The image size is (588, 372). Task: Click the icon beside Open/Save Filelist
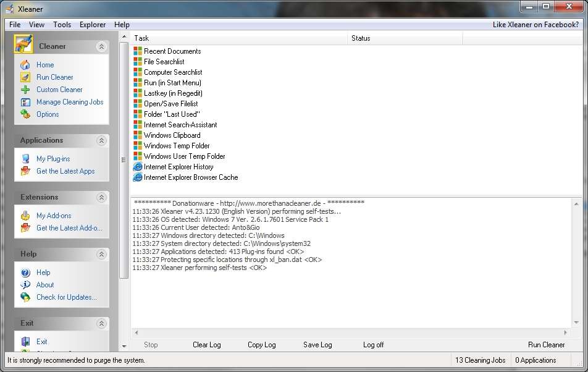coord(138,103)
